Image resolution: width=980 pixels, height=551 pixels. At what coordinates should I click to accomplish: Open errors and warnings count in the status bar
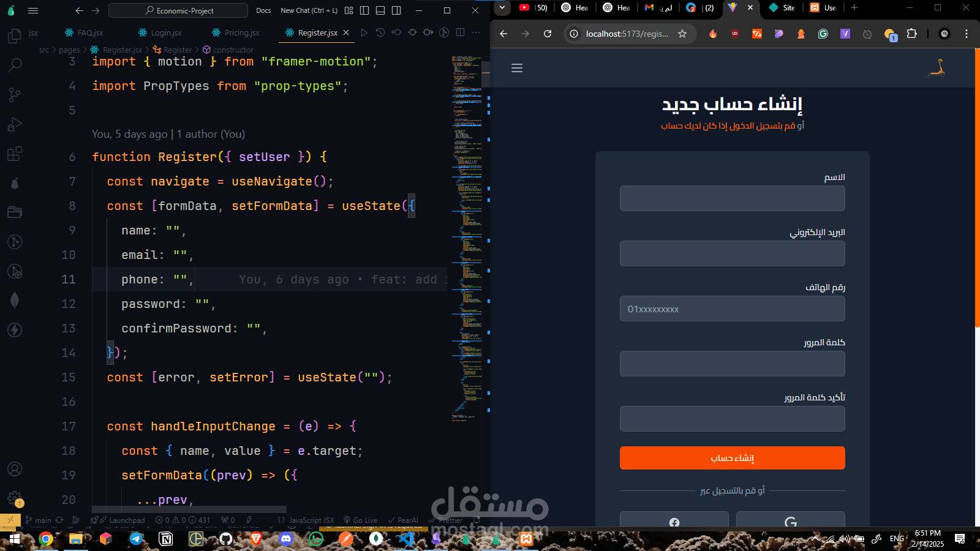click(x=183, y=520)
